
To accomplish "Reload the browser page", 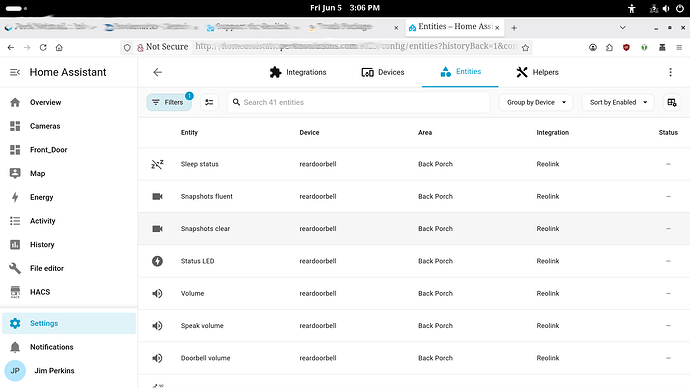I will [x=43, y=48].
